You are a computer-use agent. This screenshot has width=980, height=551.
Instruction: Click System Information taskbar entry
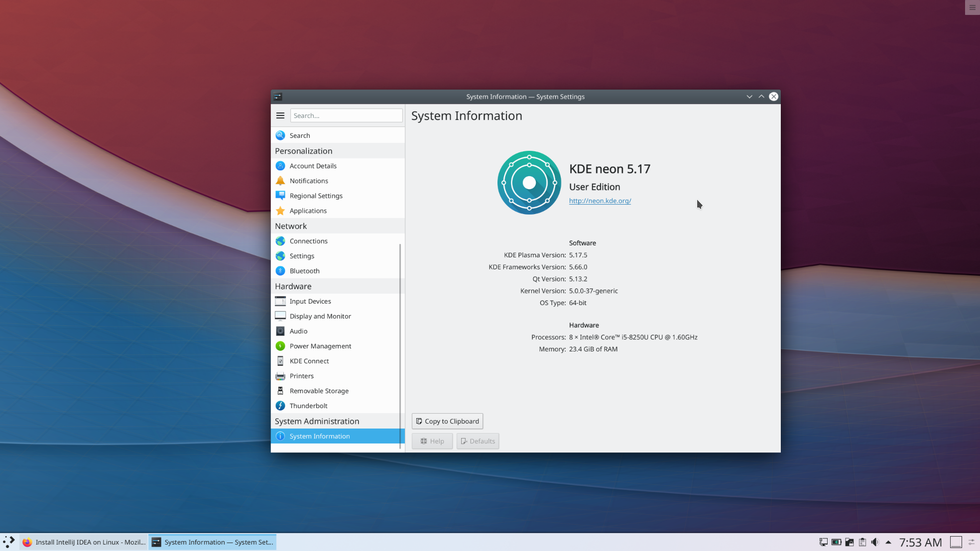click(x=213, y=542)
